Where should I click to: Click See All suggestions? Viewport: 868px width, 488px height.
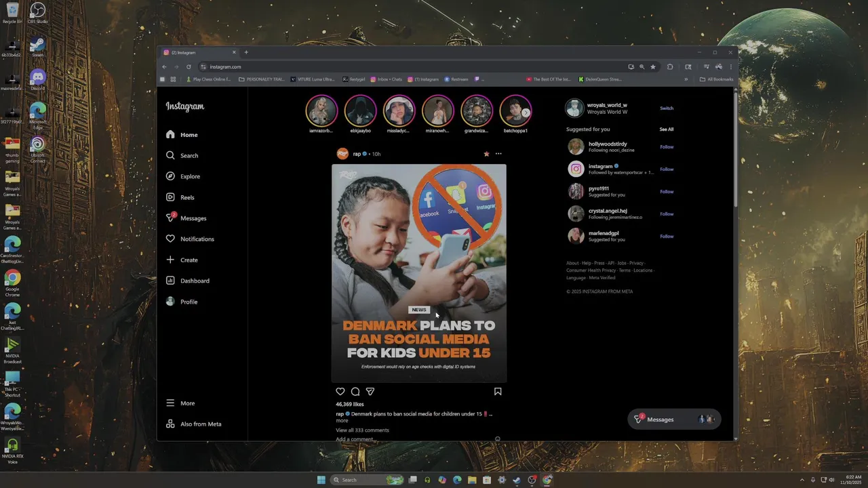tap(667, 129)
